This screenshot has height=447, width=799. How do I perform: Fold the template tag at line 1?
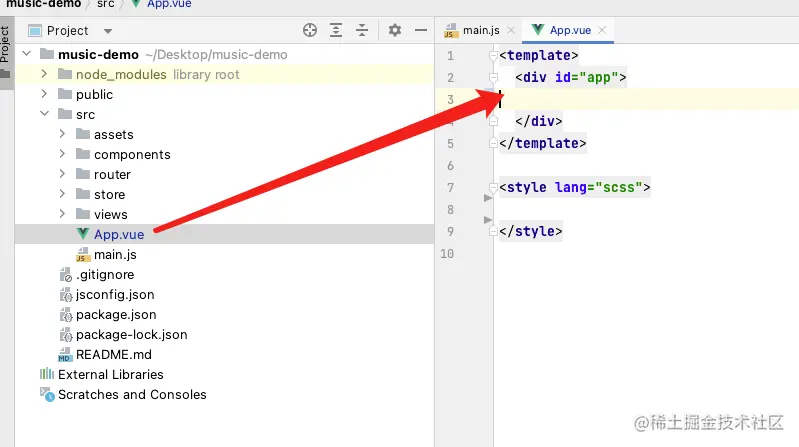coord(493,55)
